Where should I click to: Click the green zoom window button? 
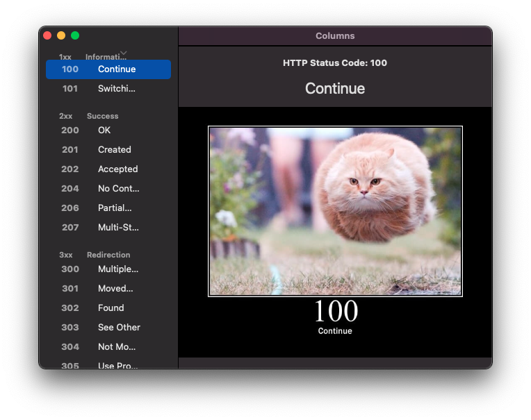click(75, 35)
